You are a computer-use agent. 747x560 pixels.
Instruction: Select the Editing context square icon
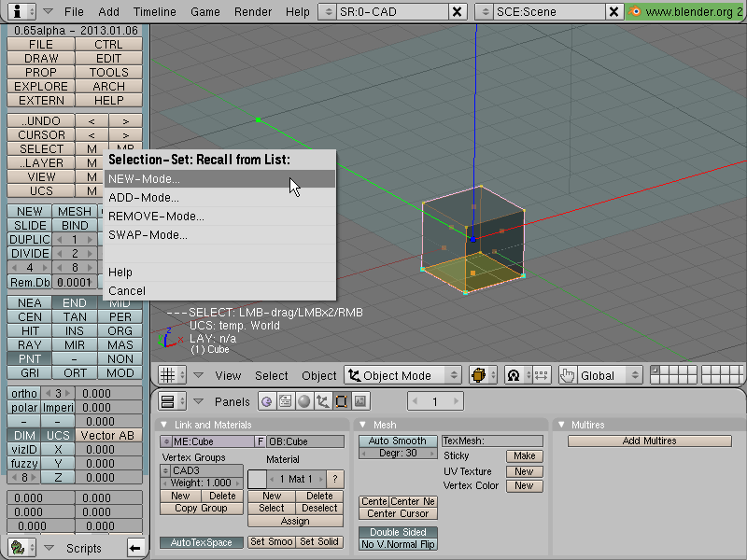(x=341, y=401)
